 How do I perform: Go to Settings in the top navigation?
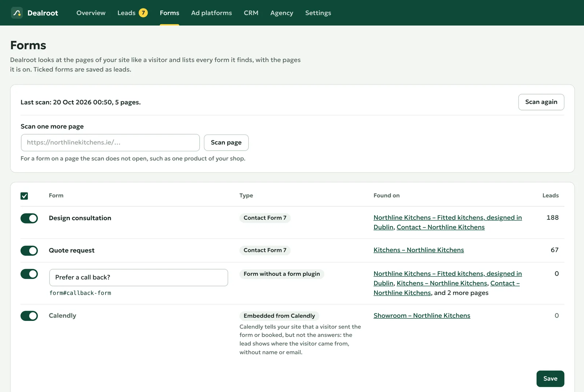(x=318, y=13)
